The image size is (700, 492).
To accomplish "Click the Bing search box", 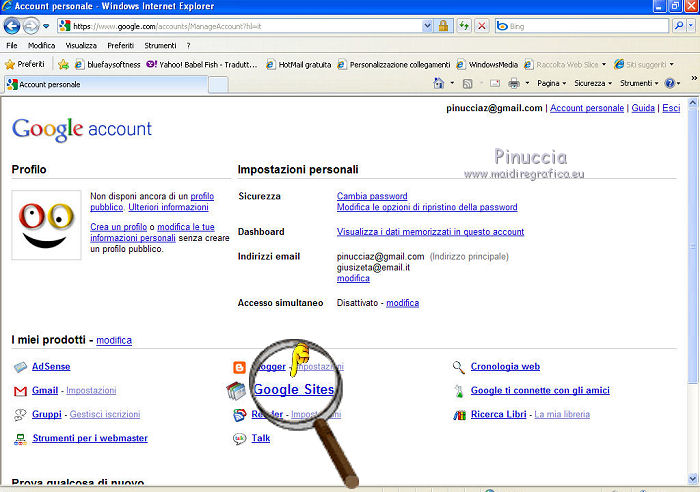I will [582, 26].
